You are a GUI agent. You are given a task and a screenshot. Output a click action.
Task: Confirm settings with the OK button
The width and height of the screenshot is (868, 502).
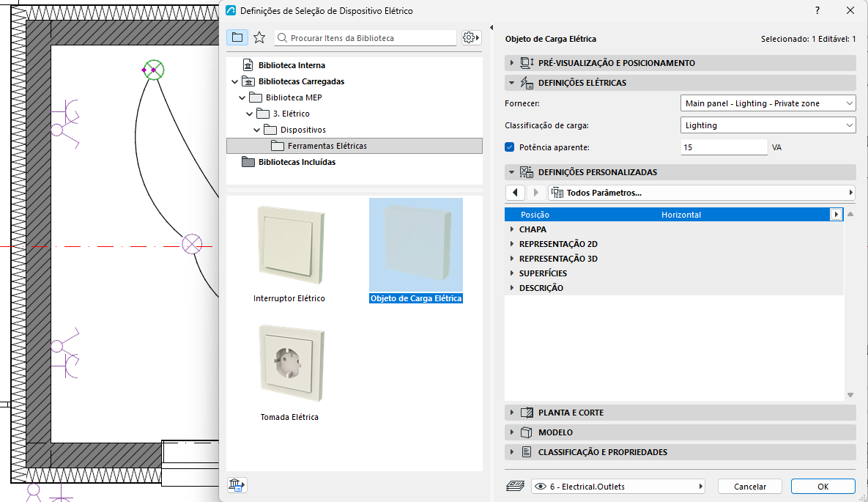[x=823, y=487]
